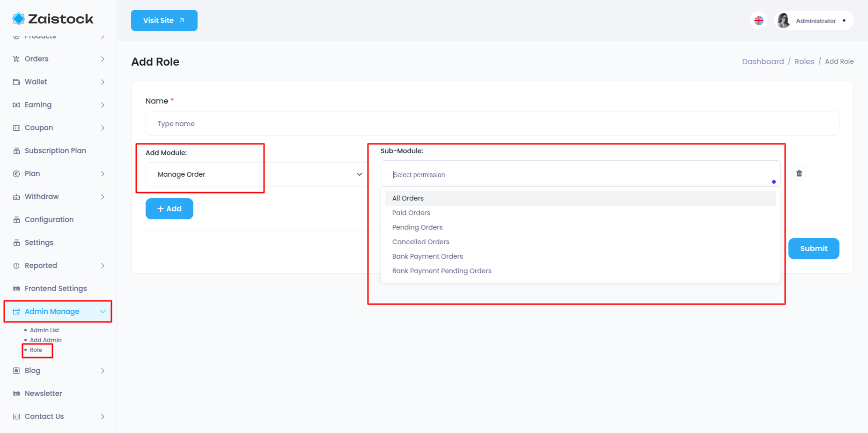Open the Administrator account dropdown arrow
Viewport: 868px width, 433px height.
[844, 21]
